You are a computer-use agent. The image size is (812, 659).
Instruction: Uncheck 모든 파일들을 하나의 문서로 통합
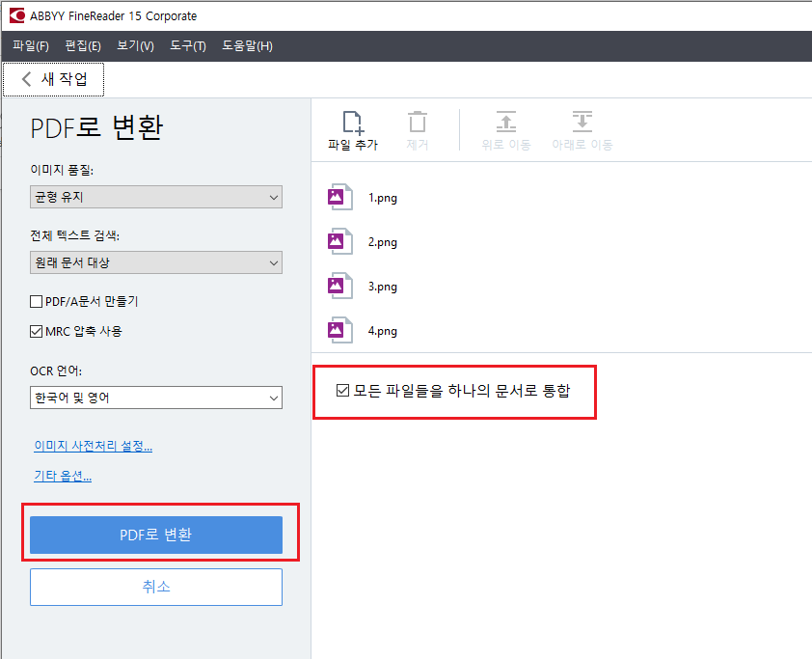coord(342,390)
